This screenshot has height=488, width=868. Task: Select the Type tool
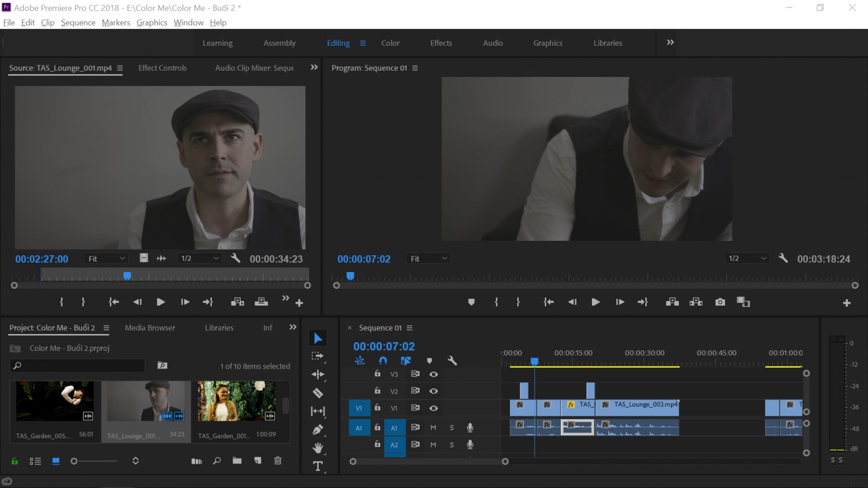pos(318,466)
